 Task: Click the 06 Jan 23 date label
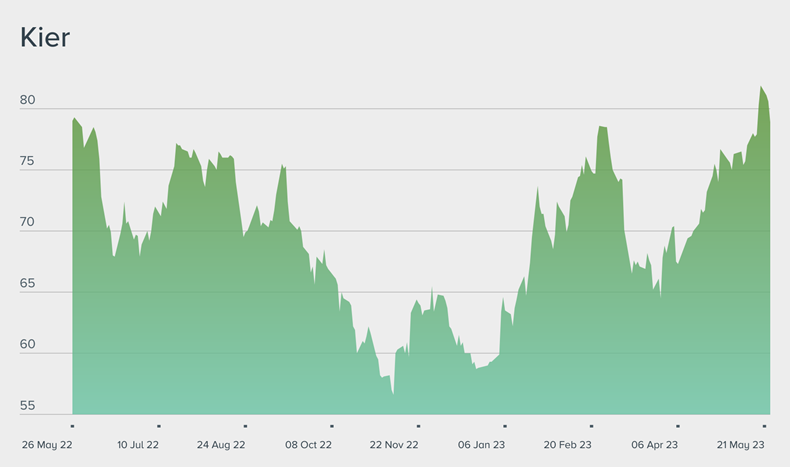click(482, 444)
